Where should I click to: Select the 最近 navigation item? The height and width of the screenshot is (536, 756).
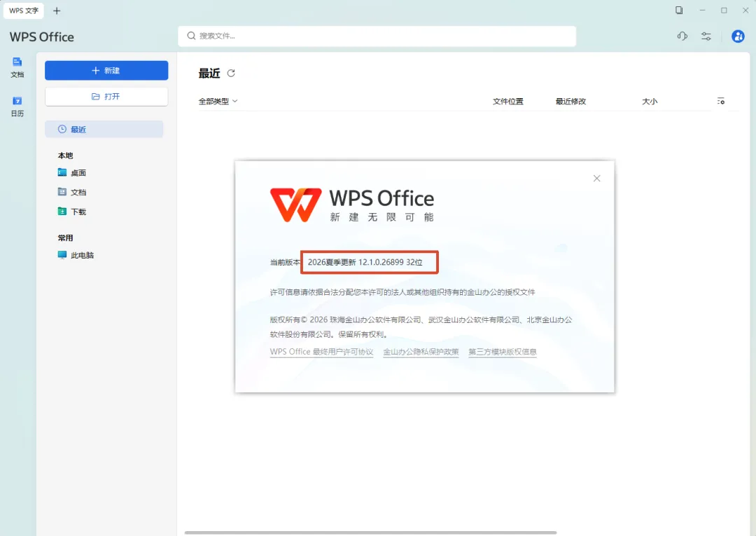point(104,130)
